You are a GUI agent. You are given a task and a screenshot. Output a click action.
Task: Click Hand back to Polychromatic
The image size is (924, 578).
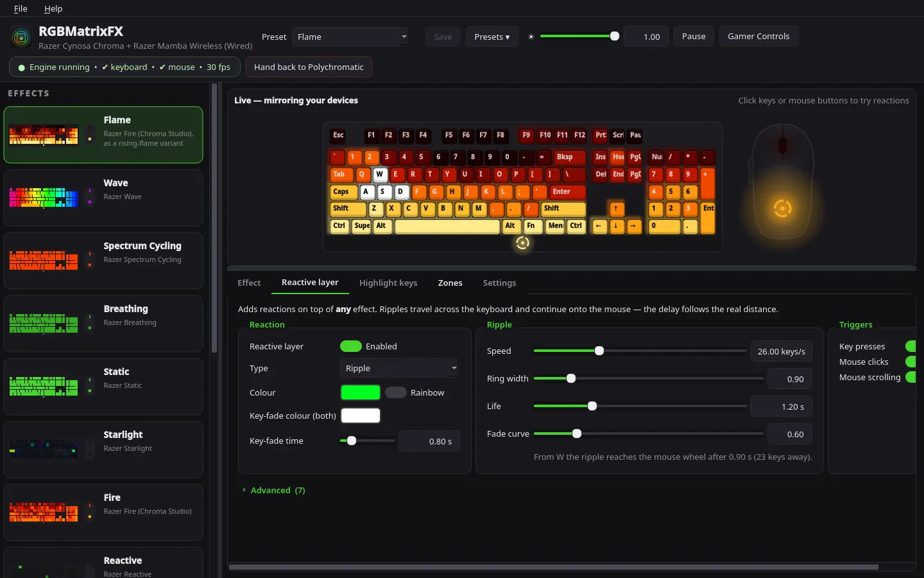click(x=309, y=67)
